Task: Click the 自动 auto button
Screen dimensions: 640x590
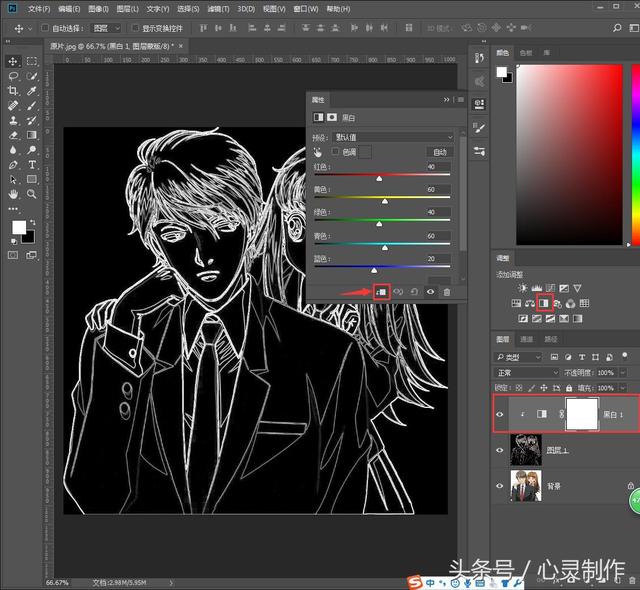Action: coord(440,152)
